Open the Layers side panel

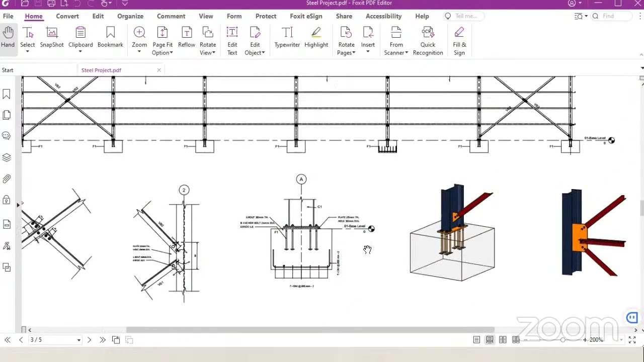(x=7, y=157)
